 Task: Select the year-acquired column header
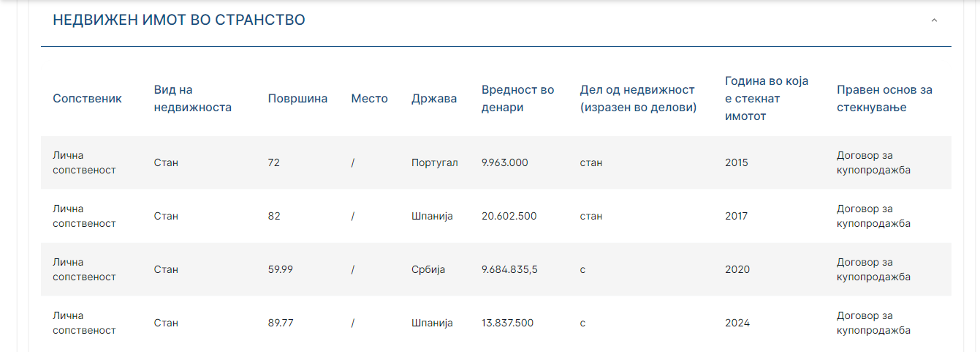767,99
